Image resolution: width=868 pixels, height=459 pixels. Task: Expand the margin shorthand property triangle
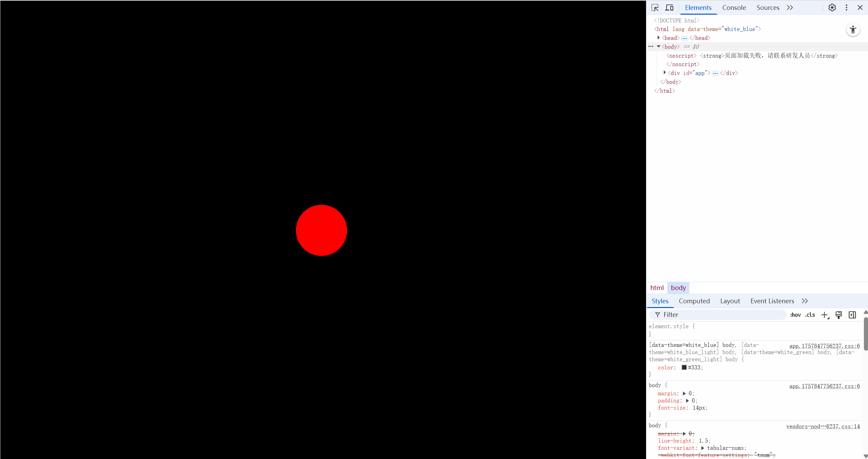point(684,394)
